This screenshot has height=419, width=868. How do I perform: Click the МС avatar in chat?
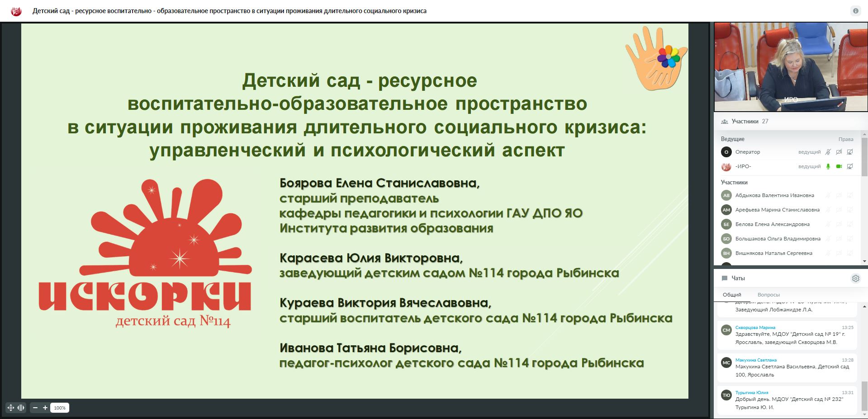click(726, 363)
